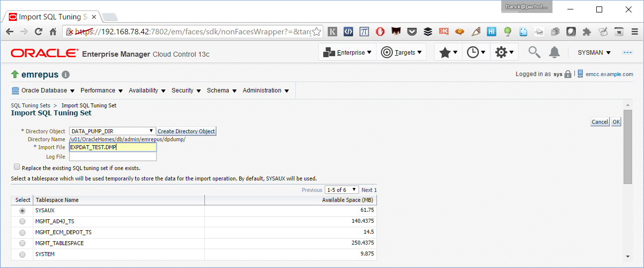Check Replace the existing SQL tuning set
The height and width of the screenshot is (268, 644).
point(17,167)
